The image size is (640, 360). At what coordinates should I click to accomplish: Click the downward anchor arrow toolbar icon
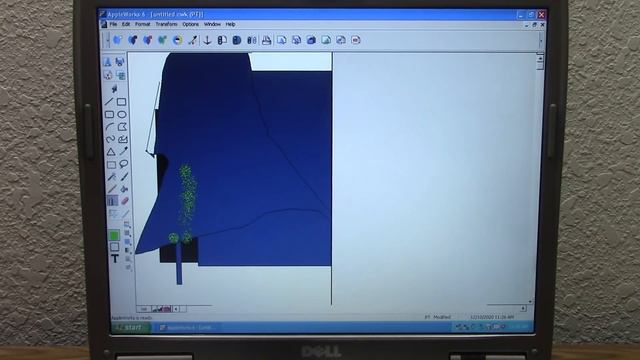[x=207, y=40]
